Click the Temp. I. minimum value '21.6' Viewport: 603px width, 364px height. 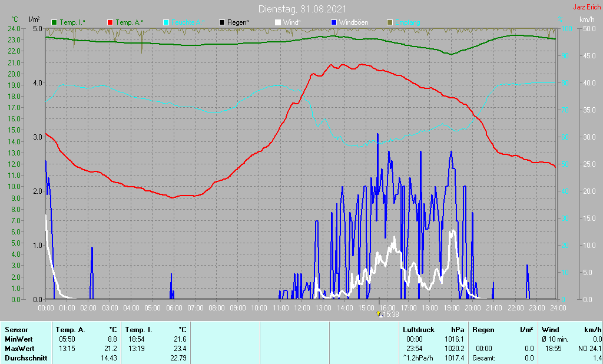click(180, 339)
